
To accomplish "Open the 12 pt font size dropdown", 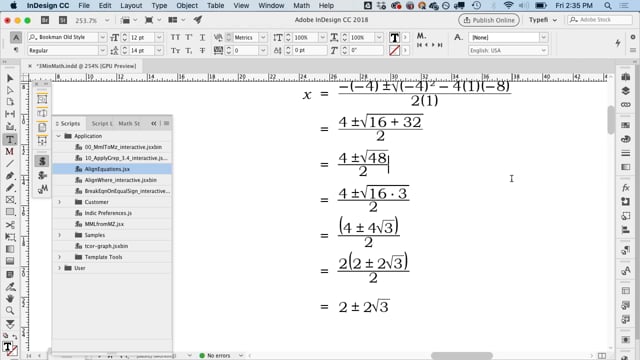I will click(x=159, y=37).
